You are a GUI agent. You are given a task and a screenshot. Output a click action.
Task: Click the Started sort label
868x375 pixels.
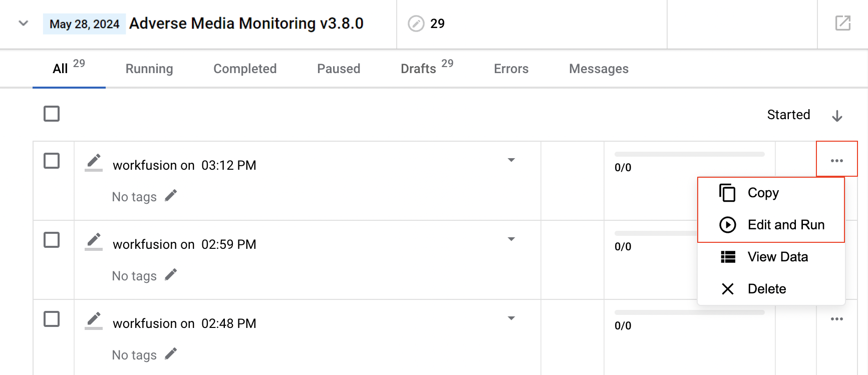[788, 115]
